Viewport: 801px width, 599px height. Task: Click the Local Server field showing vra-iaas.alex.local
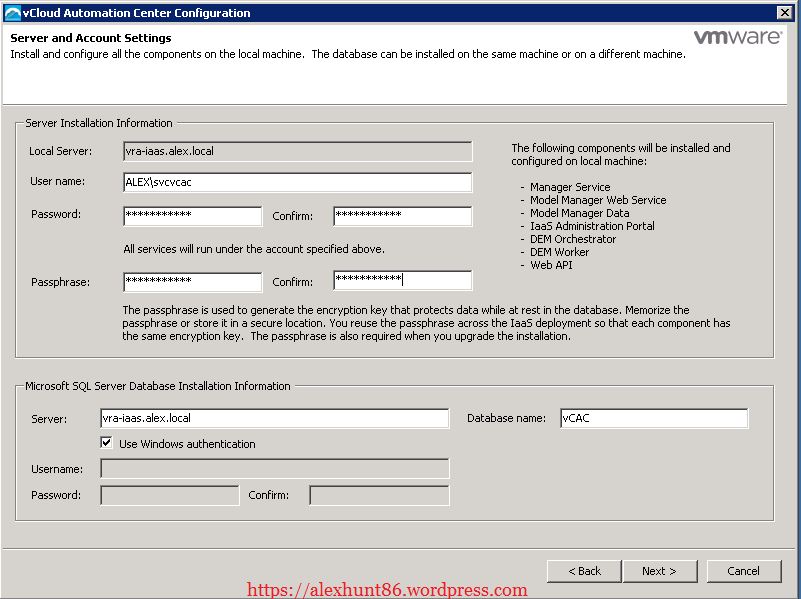tap(296, 151)
